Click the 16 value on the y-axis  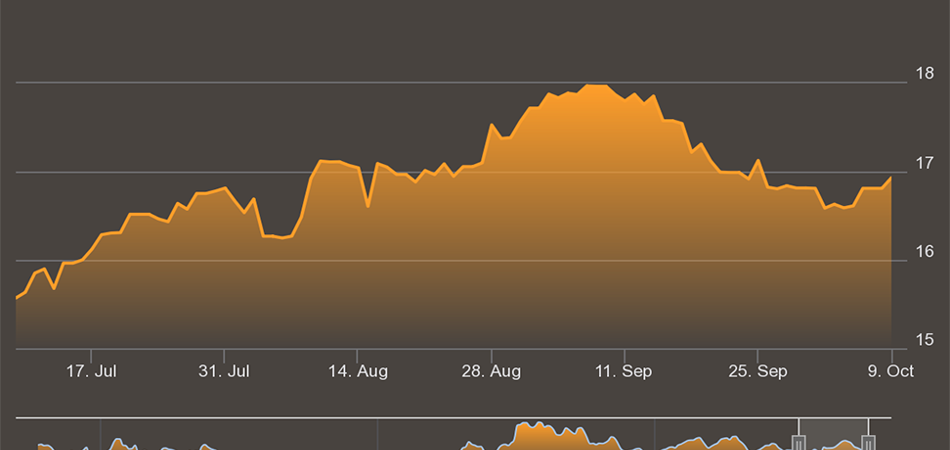coord(925,252)
